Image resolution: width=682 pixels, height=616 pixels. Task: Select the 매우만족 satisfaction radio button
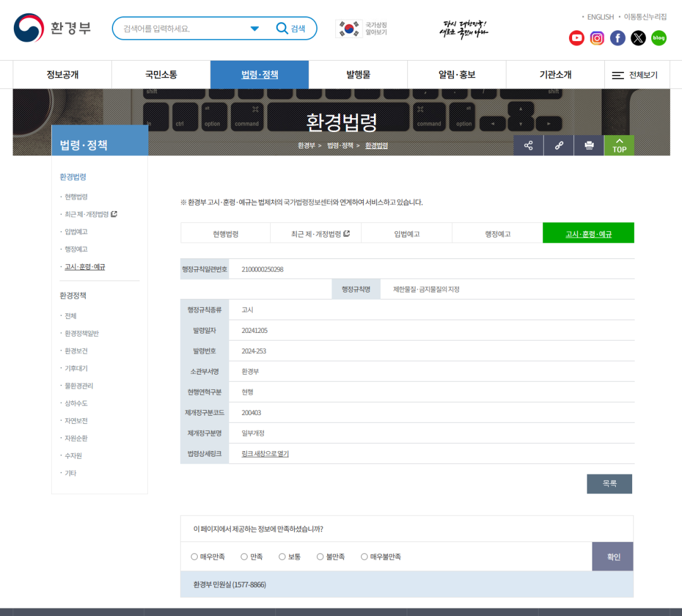(194, 557)
